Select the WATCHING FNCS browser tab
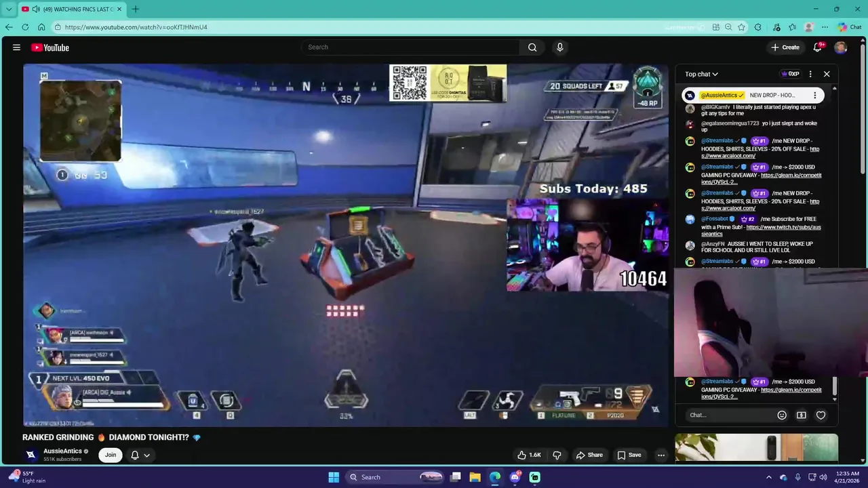Image resolution: width=868 pixels, height=488 pixels. click(x=73, y=9)
